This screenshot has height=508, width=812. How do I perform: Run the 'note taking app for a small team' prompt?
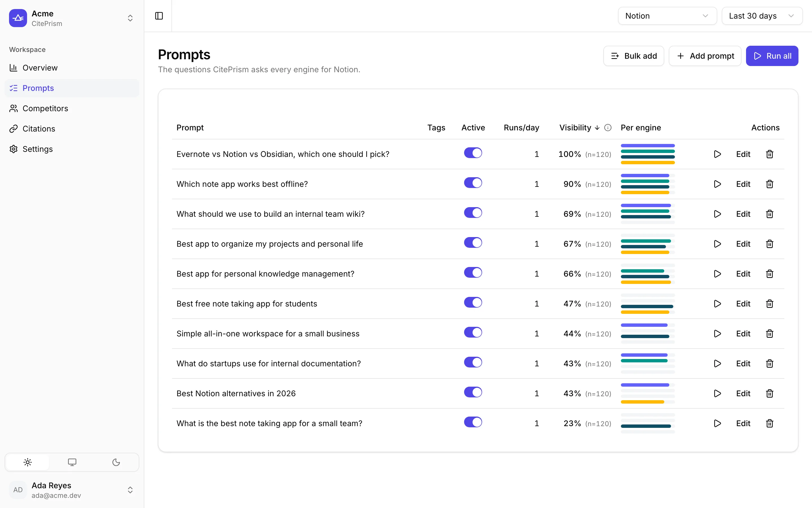(x=717, y=423)
